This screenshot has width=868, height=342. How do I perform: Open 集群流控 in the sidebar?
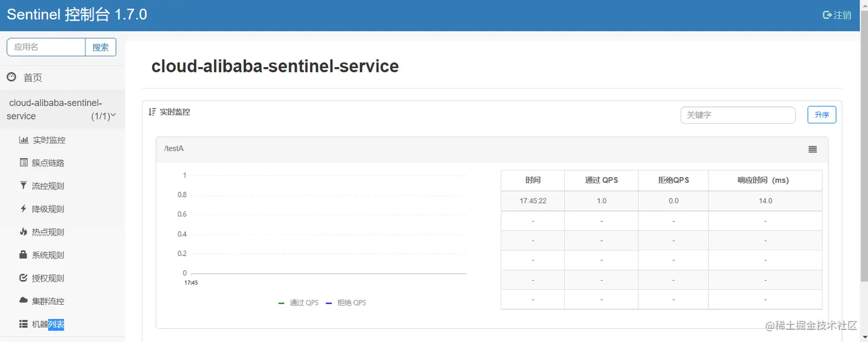[x=48, y=301]
